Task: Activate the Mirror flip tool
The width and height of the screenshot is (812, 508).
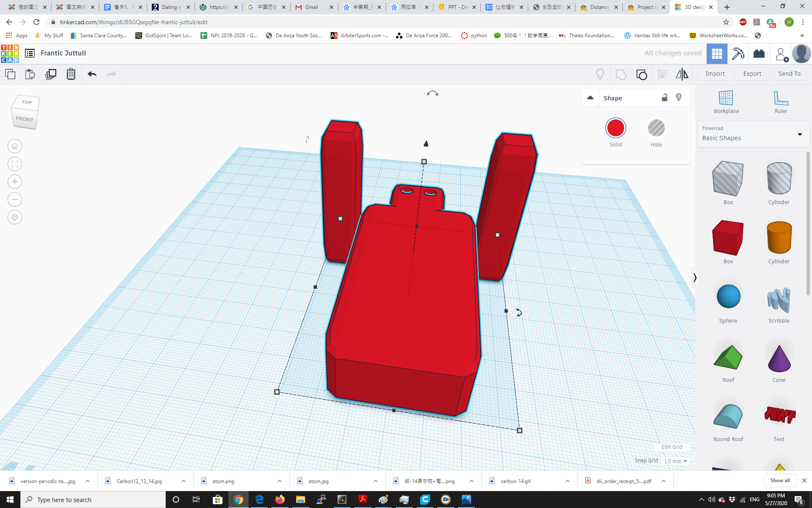Action: click(682, 75)
